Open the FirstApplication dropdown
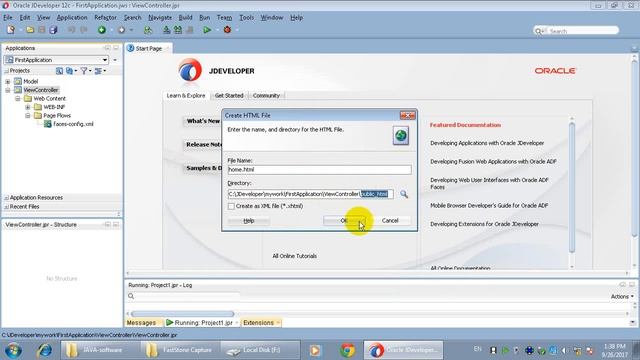 click(x=105, y=60)
